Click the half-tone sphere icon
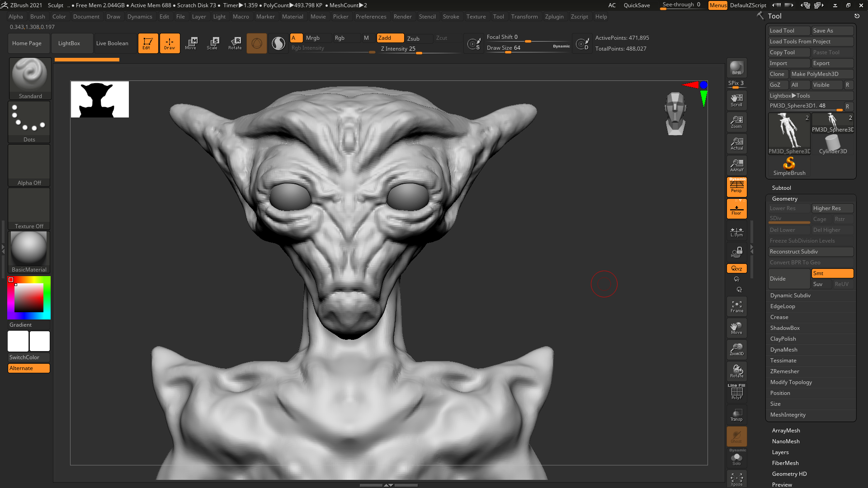Screen dimensions: 868x488 278,43
